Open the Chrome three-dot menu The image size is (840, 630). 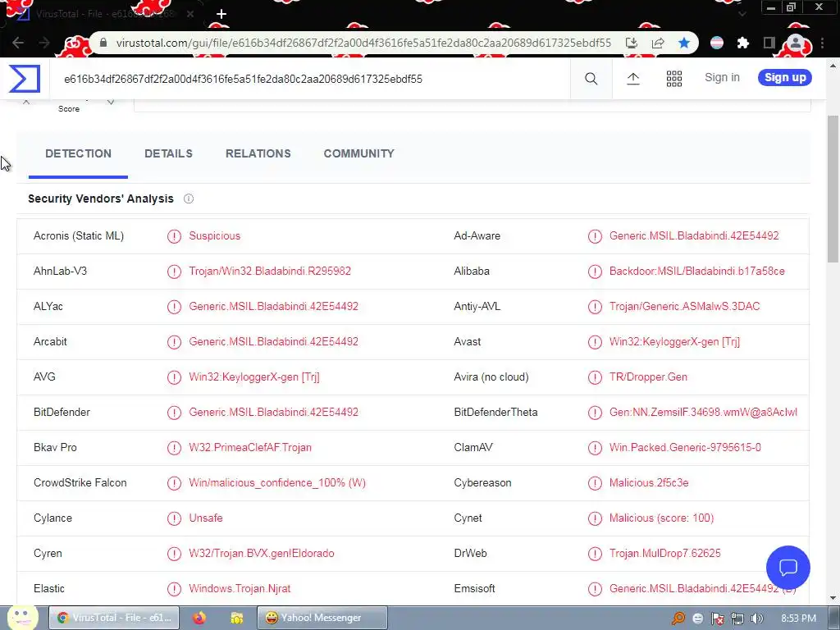pyautogui.click(x=822, y=43)
